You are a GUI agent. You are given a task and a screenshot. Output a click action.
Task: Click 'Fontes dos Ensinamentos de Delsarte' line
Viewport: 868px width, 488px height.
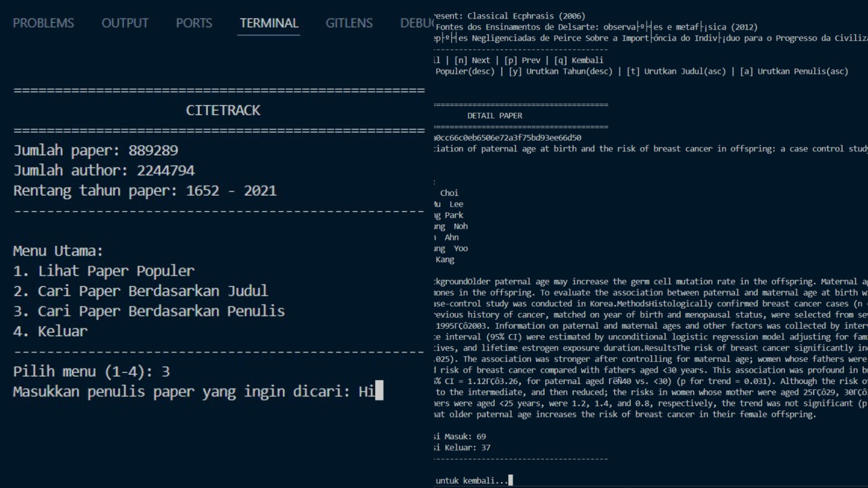click(x=596, y=27)
